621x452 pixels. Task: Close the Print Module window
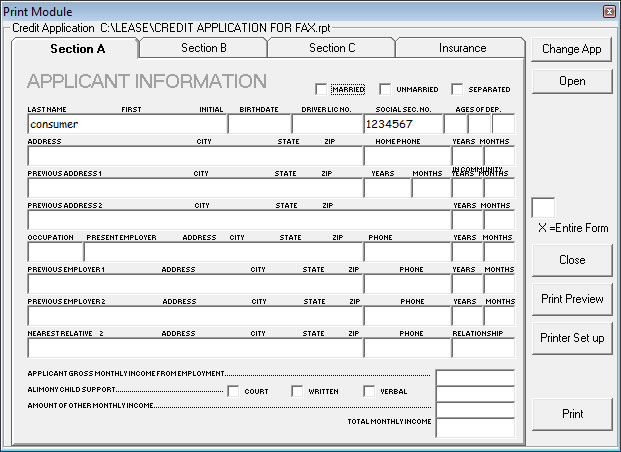pos(609,11)
